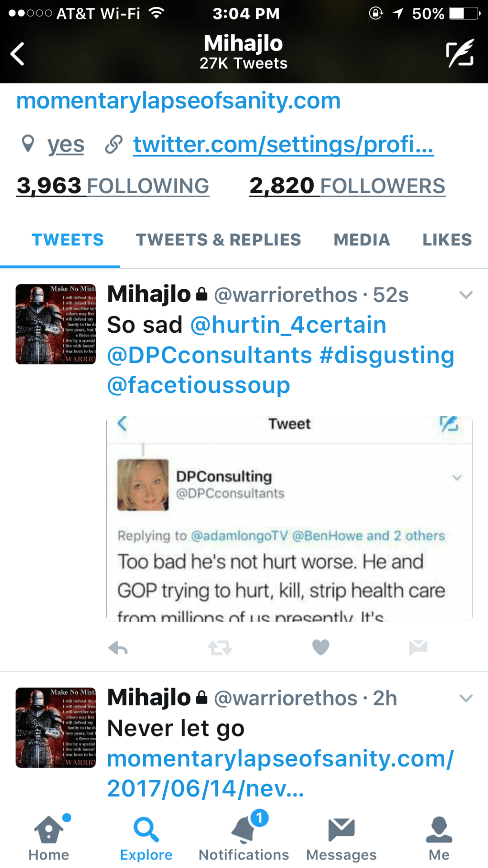Open the 3,963 Following list
This screenshot has width=488, height=868.
tap(113, 186)
